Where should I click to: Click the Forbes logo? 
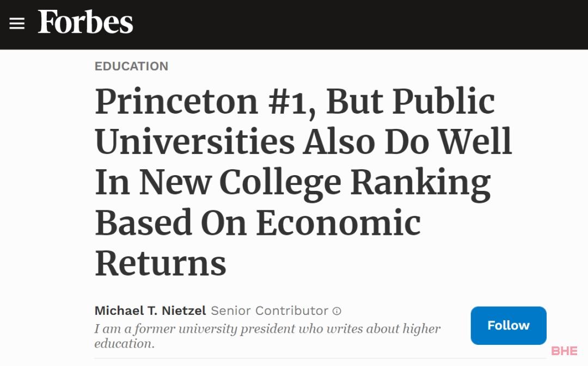pos(85,22)
